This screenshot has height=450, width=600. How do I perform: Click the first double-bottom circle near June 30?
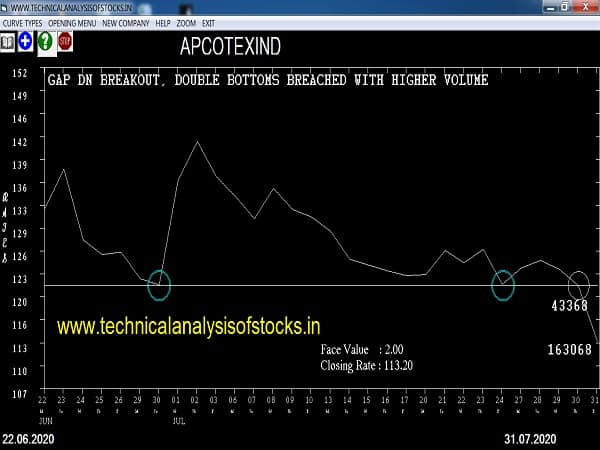159,285
